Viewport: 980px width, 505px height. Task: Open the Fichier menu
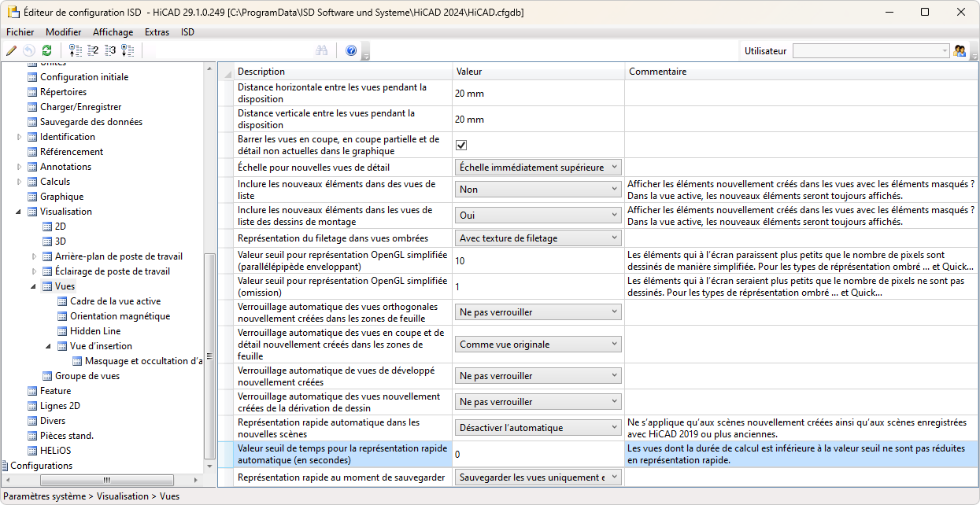pos(20,32)
